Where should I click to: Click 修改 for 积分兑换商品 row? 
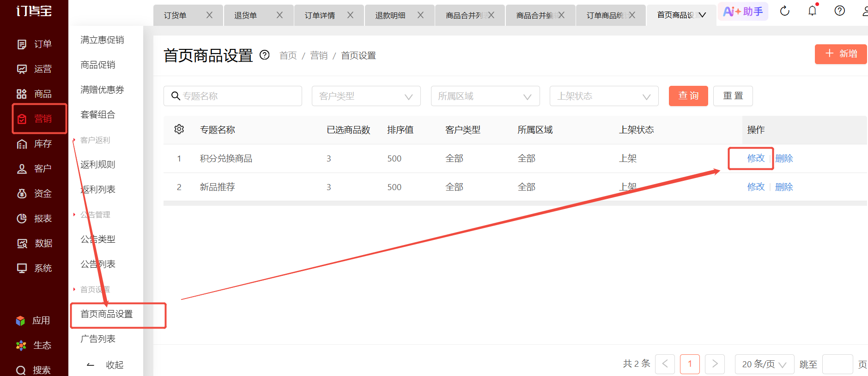pos(756,158)
